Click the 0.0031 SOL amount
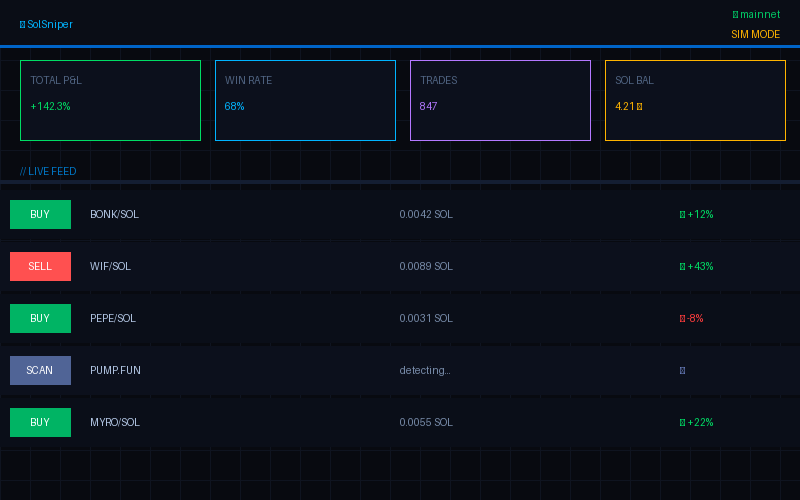This screenshot has height=500, width=800. [426, 318]
